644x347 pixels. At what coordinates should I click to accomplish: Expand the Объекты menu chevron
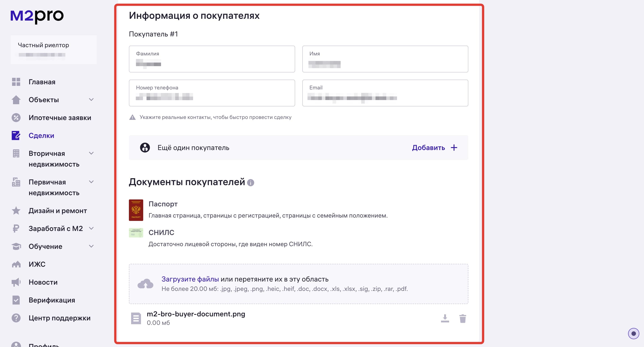pos(92,100)
